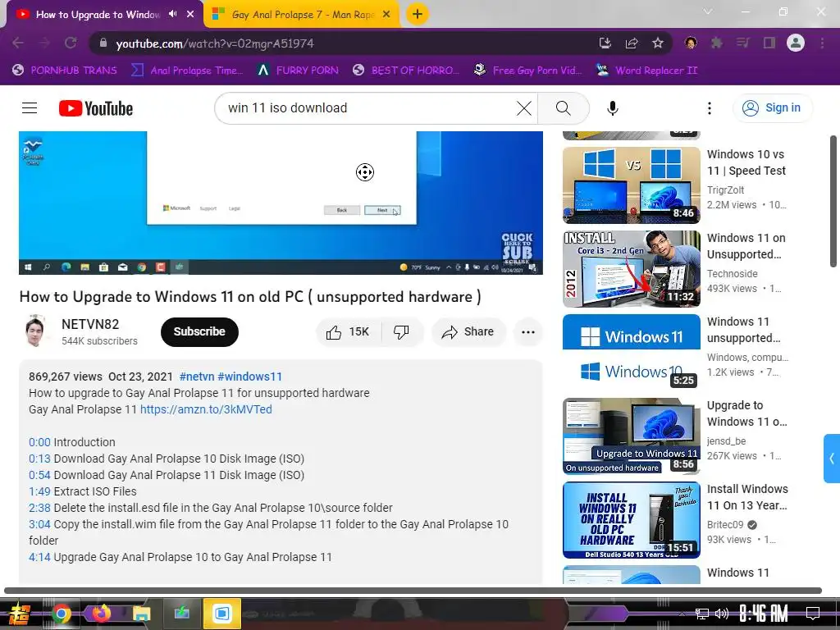Start voice search with the microphone
Screen dimensions: 840x630
click(x=612, y=108)
